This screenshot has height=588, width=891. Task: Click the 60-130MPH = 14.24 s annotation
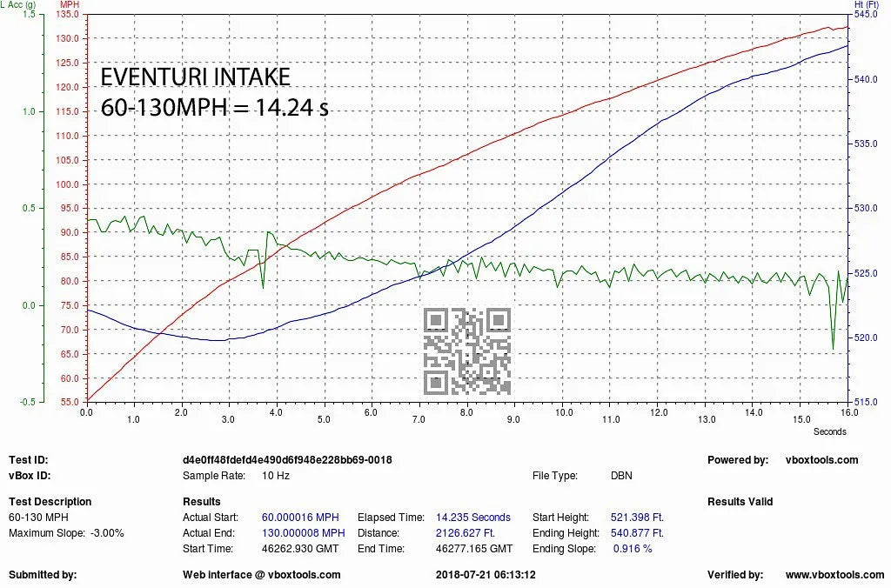pos(215,109)
